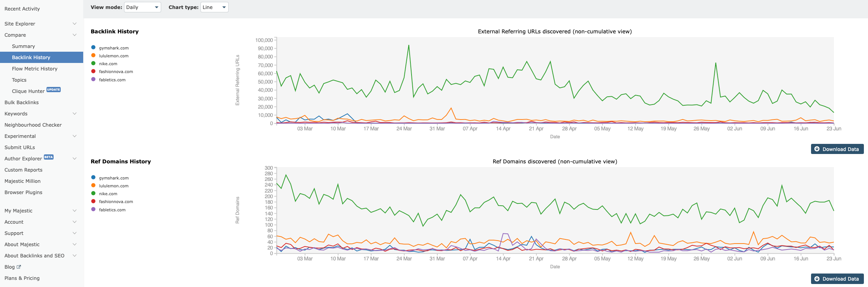This screenshot has width=868, height=287.
Task: Click download arrow icon under Backlink History chart
Action: point(817,149)
